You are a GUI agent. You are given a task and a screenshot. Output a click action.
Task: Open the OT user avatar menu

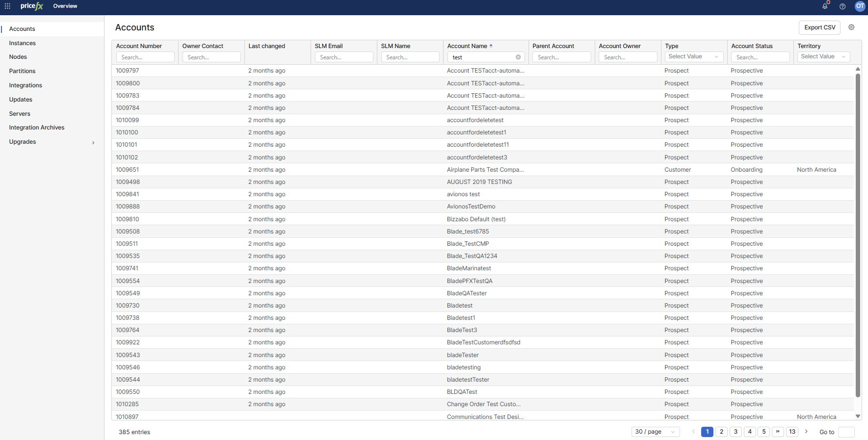[860, 6]
